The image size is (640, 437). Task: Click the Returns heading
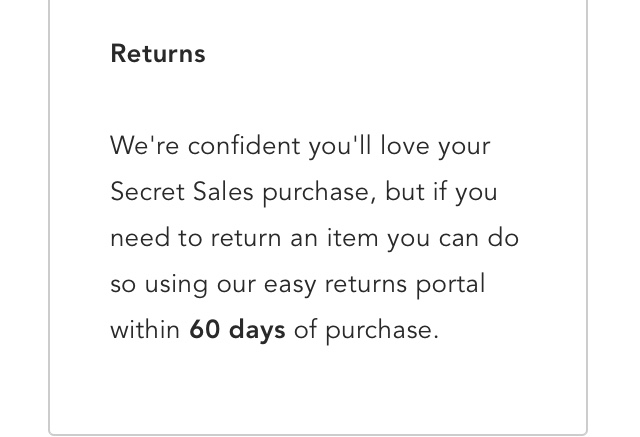[158, 54]
